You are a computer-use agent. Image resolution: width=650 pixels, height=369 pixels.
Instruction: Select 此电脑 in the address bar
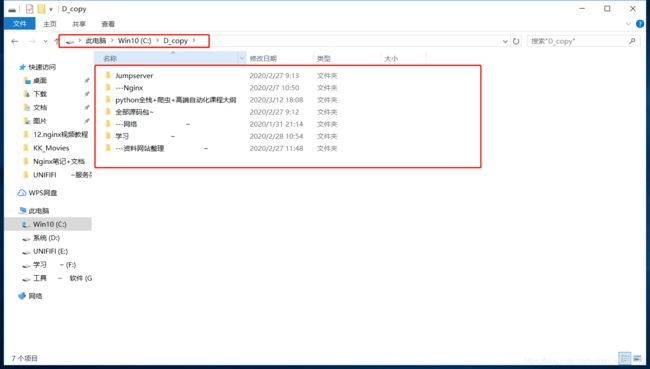pyautogui.click(x=96, y=41)
